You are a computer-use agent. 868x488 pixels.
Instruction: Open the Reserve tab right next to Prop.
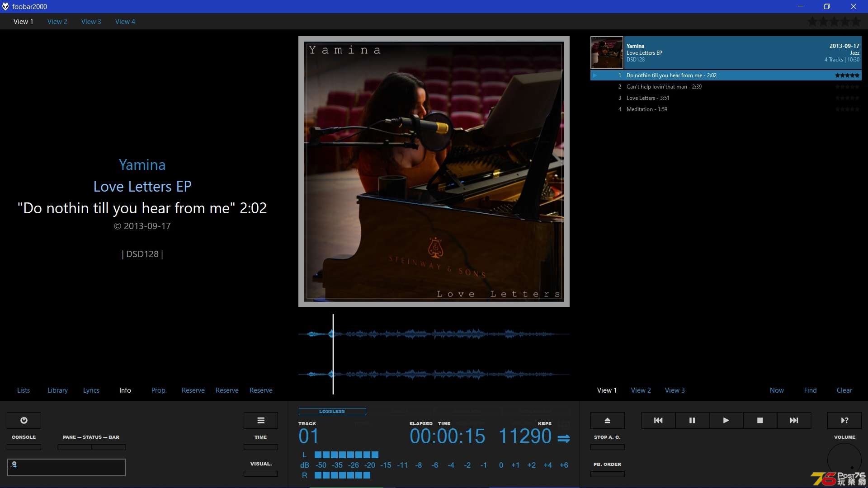tap(193, 390)
